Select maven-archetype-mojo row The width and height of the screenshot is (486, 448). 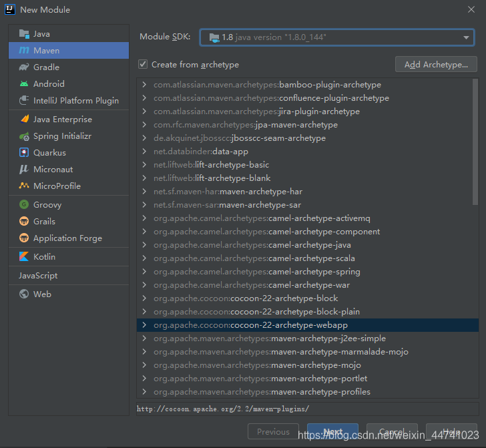(308, 365)
